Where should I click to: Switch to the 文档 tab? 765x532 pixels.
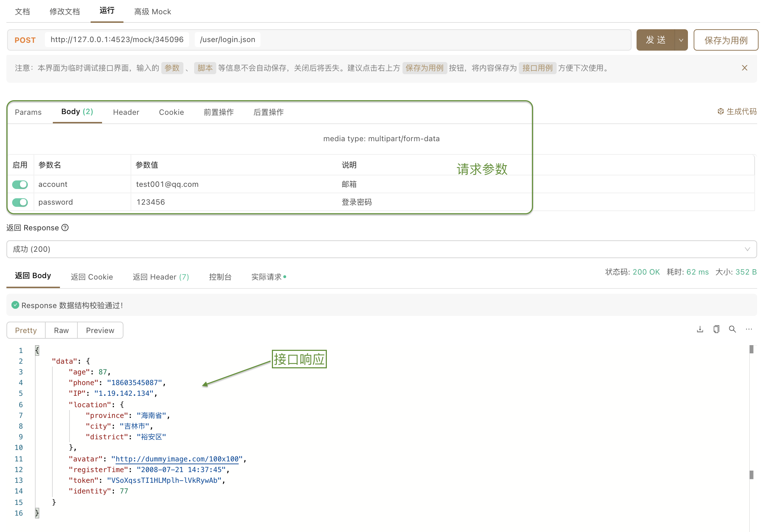point(22,11)
